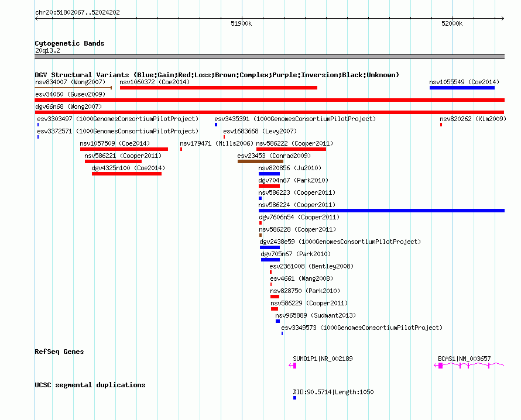This screenshot has height=420, width=521.
Task: Click the gray 20q13.2 cytoband bar
Action: pos(269,57)
